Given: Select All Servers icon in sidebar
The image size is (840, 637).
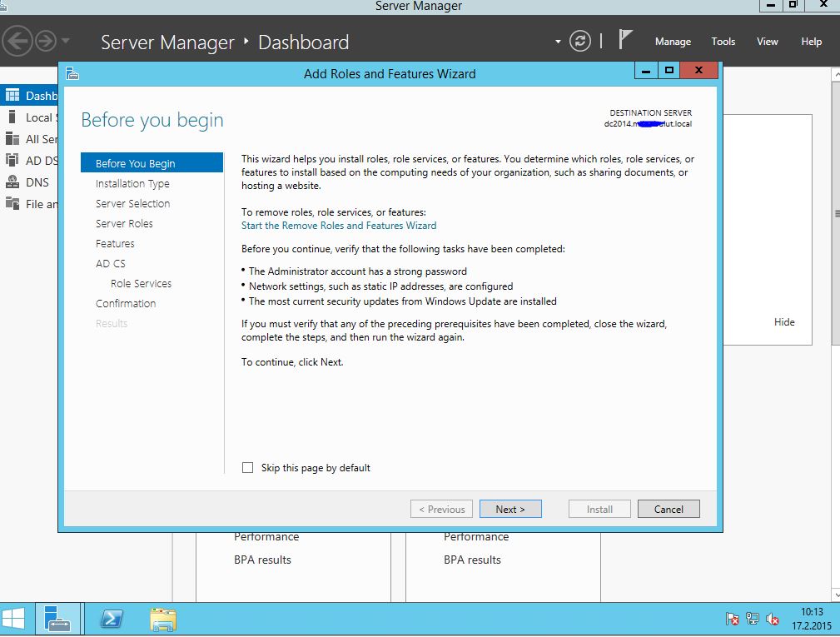Looking at the screenshot, I should pos(12,139).
